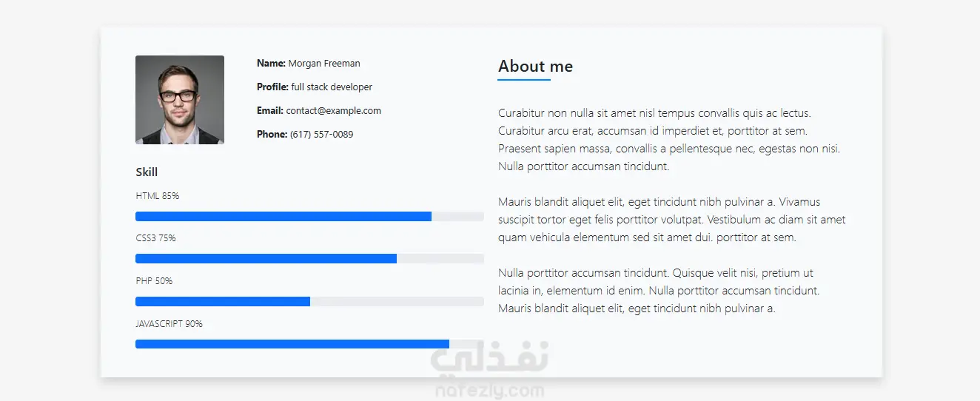
Task: Click the paragraph starting with Mauris blandit aliquet
Action: [x=671, y=220]
